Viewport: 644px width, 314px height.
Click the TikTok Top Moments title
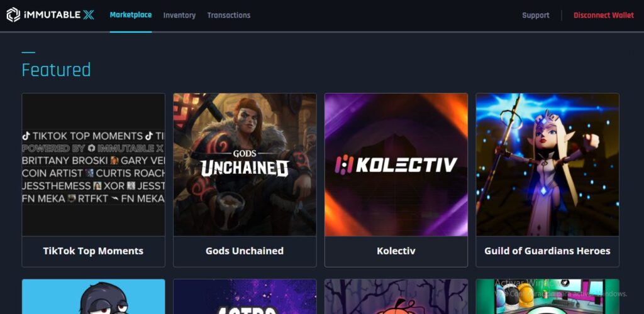[93, 251]
